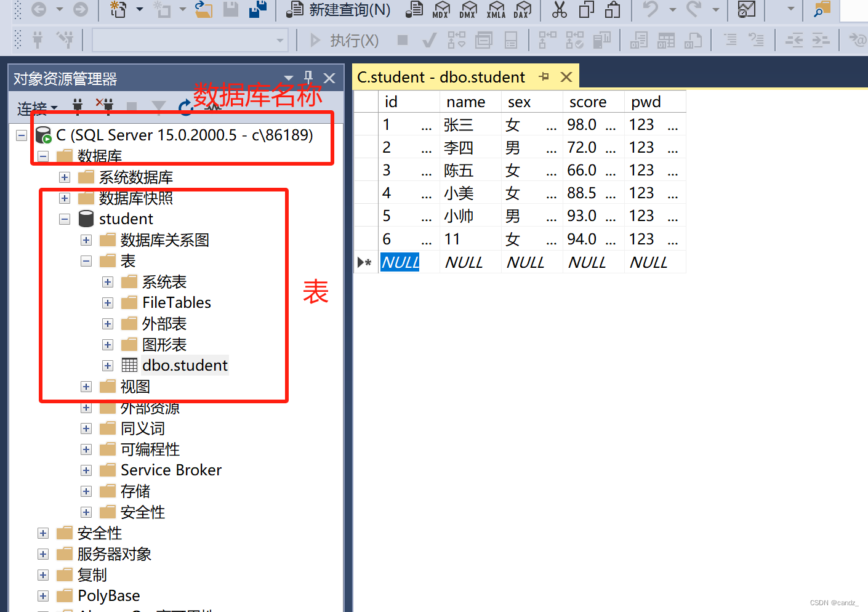The height and width of the screenshot is (612, 868).
Task: Open Object Explorer filter settings
Action: coord(159,106)
